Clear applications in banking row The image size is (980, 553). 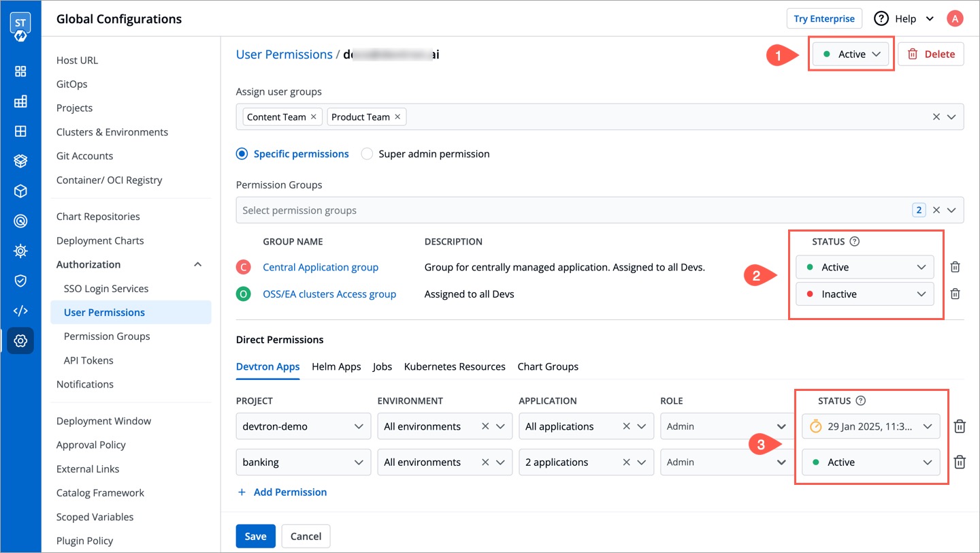point(627,462)
